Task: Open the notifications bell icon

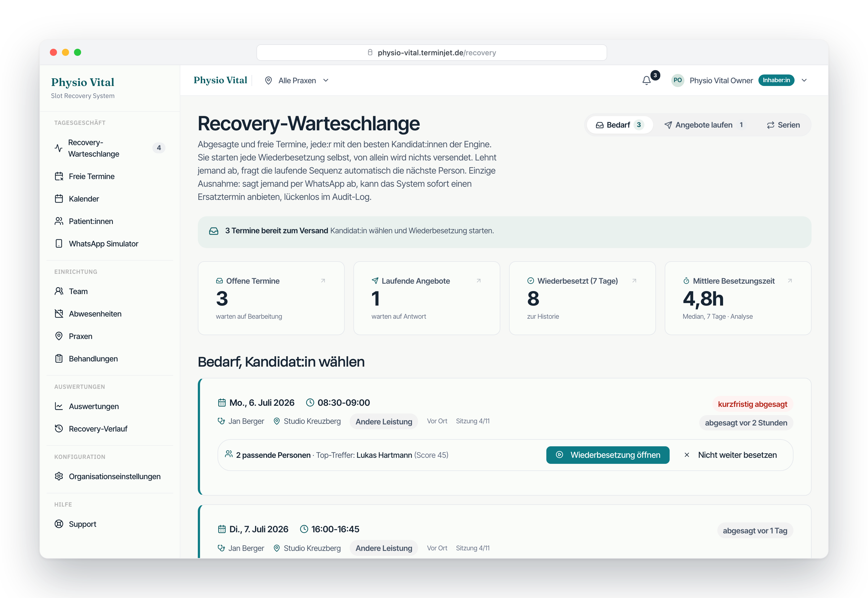Action: 646,81
